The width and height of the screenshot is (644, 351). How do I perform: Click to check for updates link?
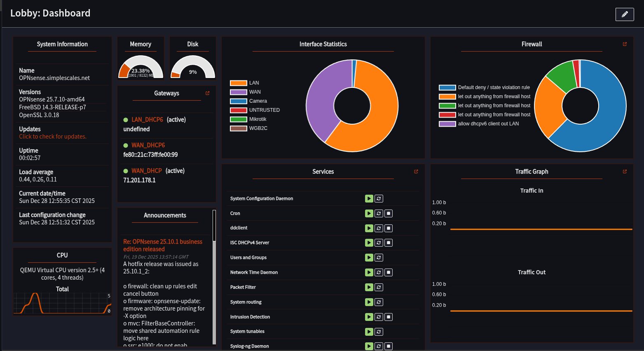[53, 137]
